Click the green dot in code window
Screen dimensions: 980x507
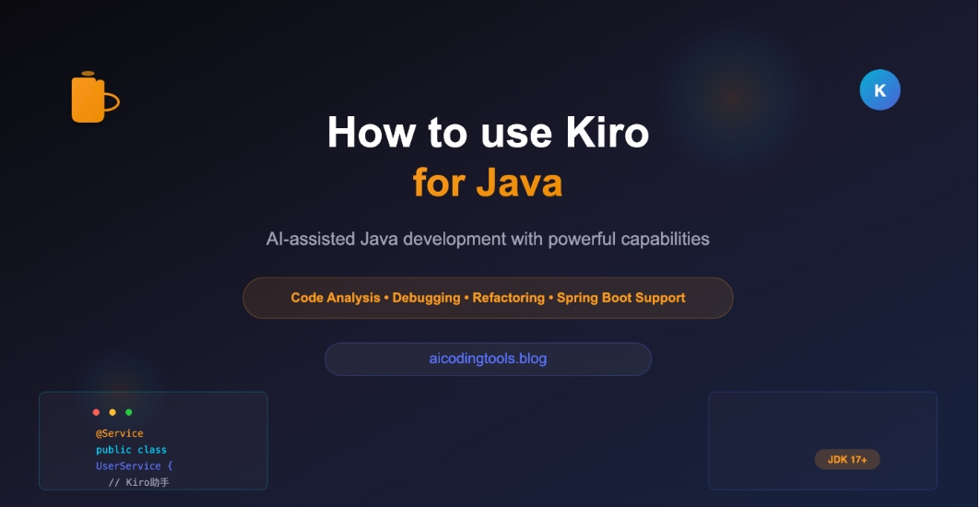coord(129,412)
